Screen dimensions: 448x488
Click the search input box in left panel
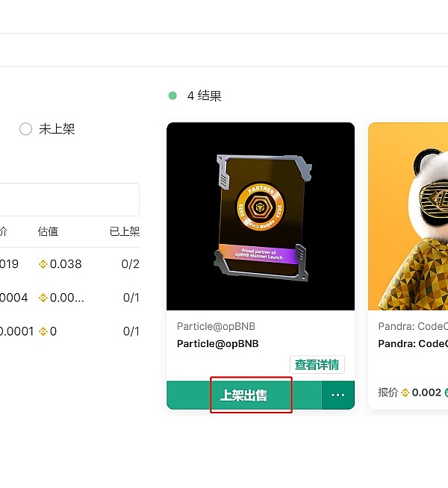[67, 200]
